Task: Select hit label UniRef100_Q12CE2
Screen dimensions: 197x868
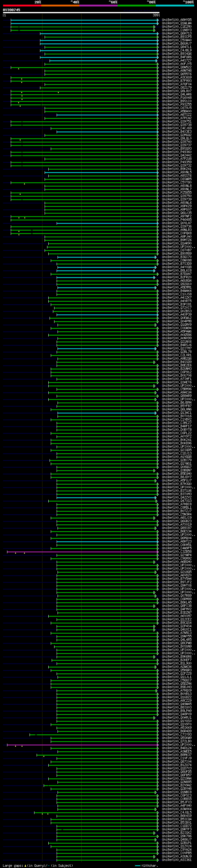Action: (x=176, y=619)
